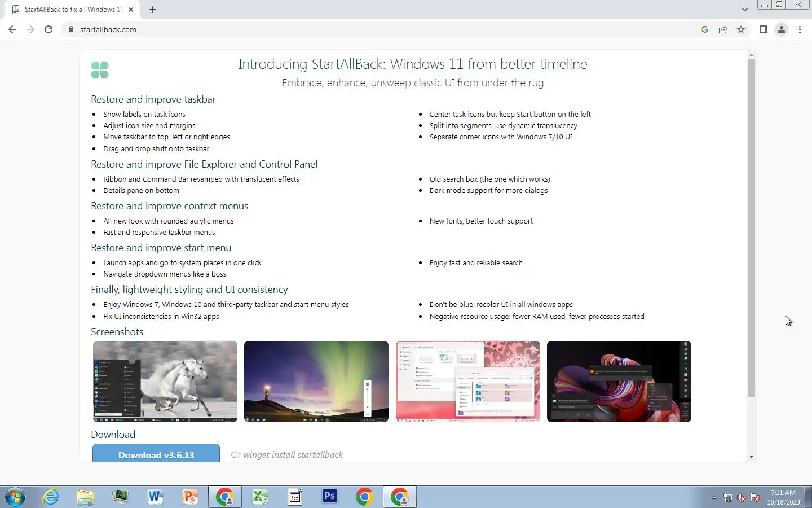Open the dark colorful swirl screenshot thumbnail

619,382
